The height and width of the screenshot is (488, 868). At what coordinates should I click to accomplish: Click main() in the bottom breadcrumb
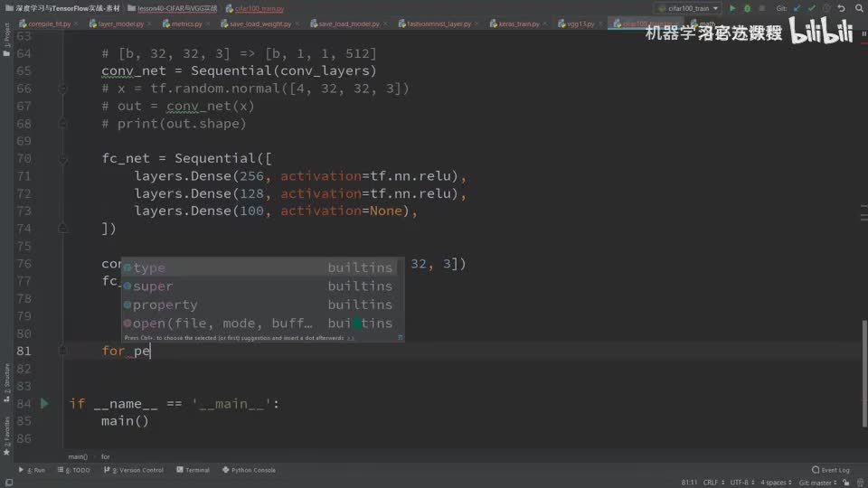[78, 456]
